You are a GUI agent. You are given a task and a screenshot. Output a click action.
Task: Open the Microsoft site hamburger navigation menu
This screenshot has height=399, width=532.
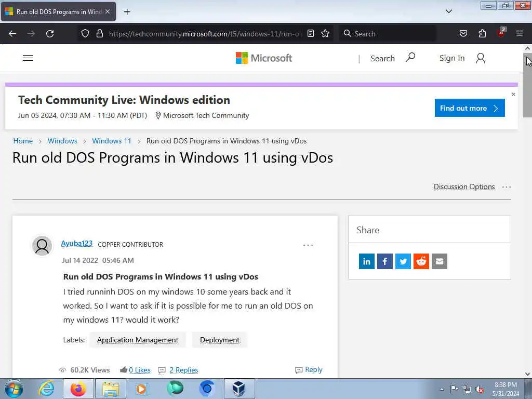click(28, 58)
